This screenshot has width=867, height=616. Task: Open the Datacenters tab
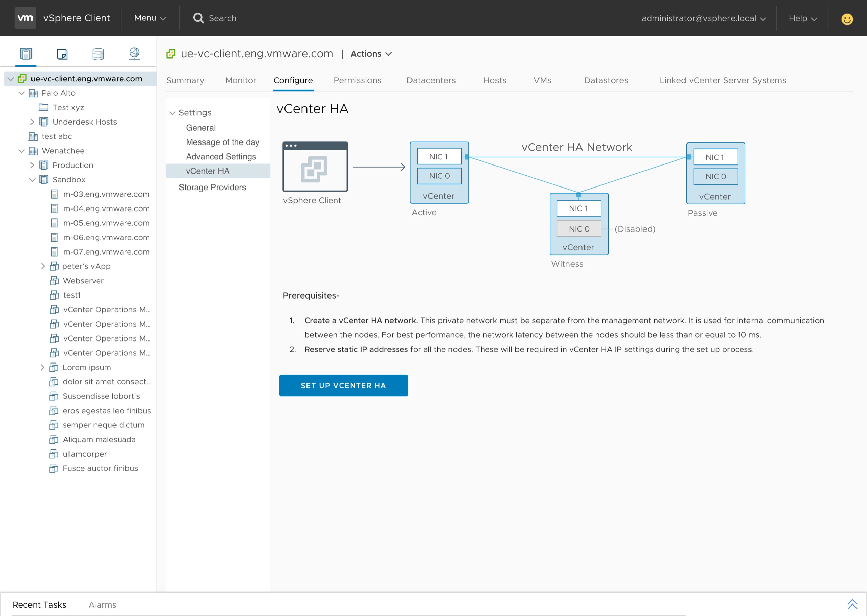[431, 81]
